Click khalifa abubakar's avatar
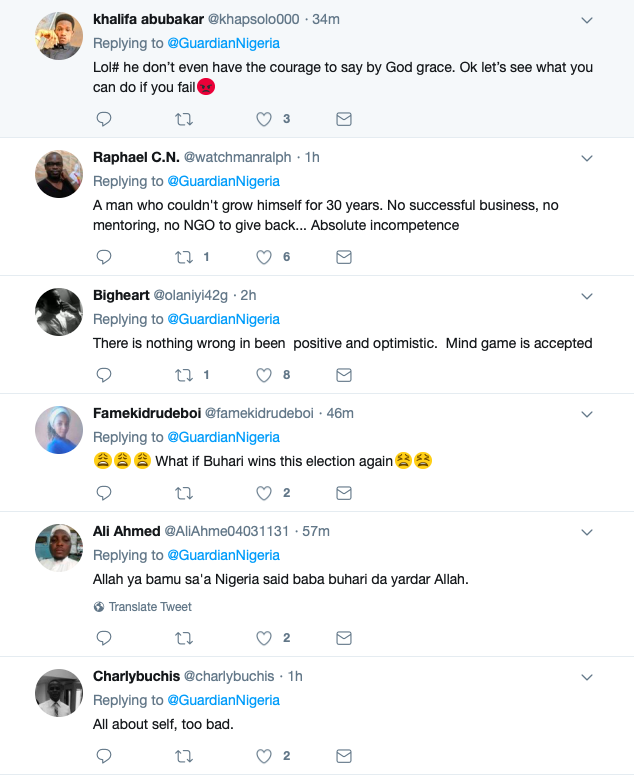 (59, 37)
